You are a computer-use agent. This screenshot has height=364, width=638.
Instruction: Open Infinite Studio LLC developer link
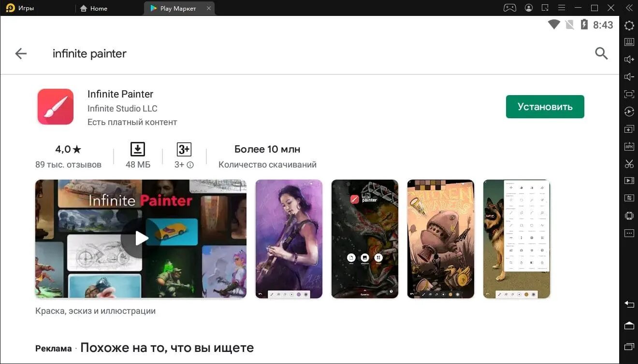tap(122, 109)
